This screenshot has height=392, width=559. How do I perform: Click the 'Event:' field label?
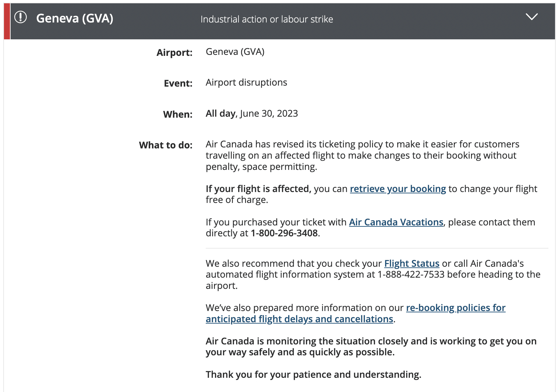(x=178, y=83)
